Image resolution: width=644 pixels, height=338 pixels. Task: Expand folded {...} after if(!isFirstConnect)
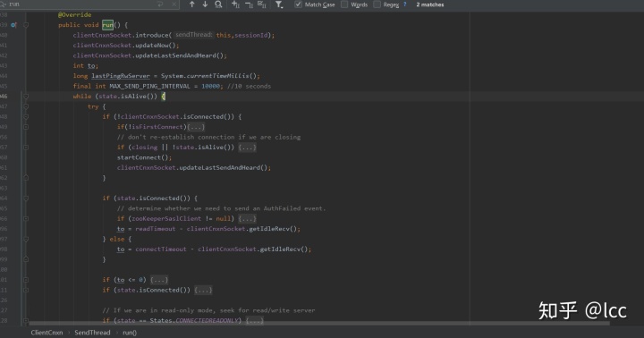coord(196,127)
